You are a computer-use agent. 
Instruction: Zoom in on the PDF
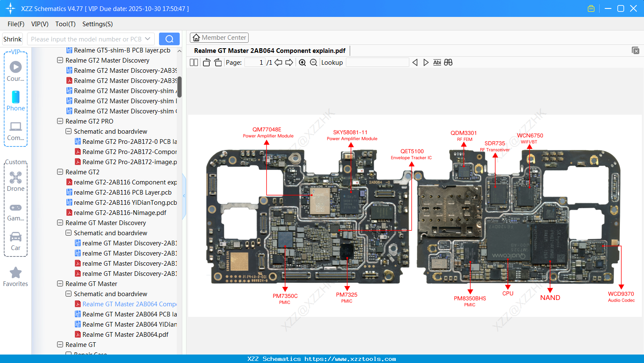(302, 63)
